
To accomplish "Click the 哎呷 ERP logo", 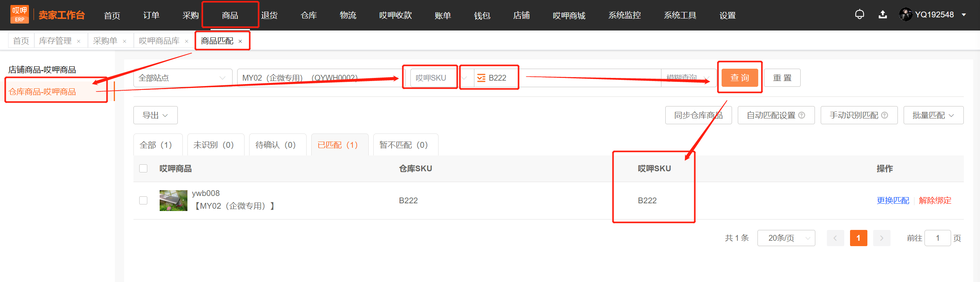I will pyautogui.click(x=20, y=15).
